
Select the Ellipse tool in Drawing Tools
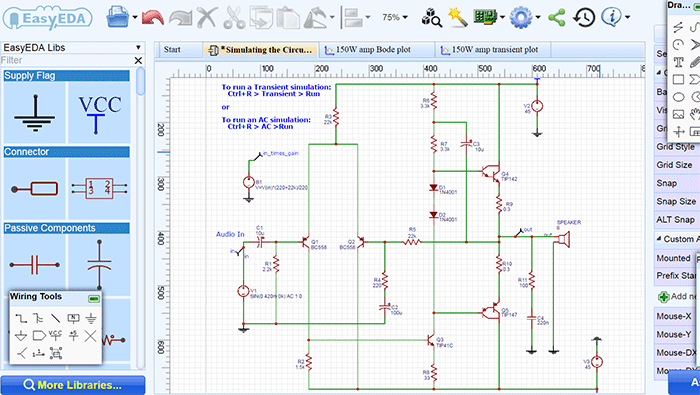679,97
